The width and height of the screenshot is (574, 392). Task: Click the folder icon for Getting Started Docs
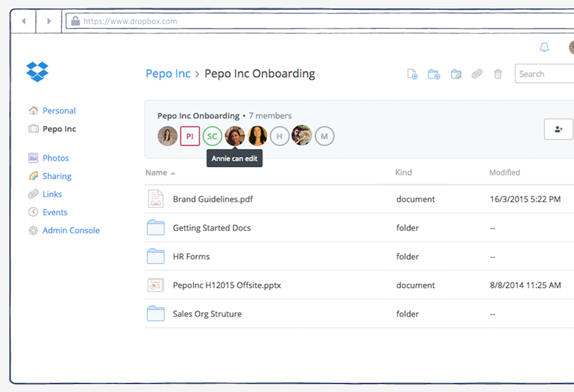155,228
